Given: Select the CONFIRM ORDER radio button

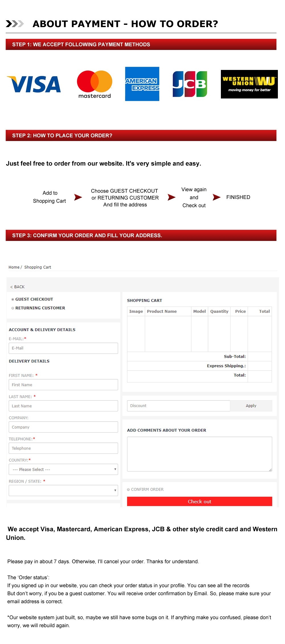Looking at the screenshot, I should tap(129, 490).
